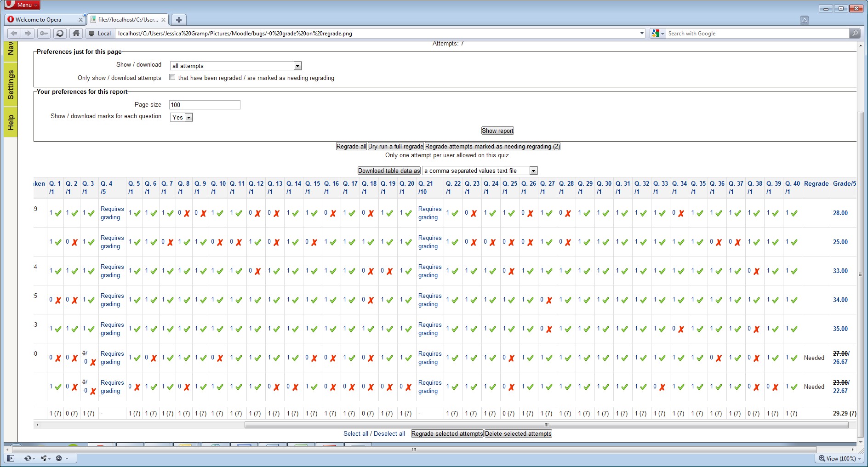The height and width of the screenshot is (467, 868).
Task: Click the 29.29 (7) average grade cell
Action: [845, 413]
